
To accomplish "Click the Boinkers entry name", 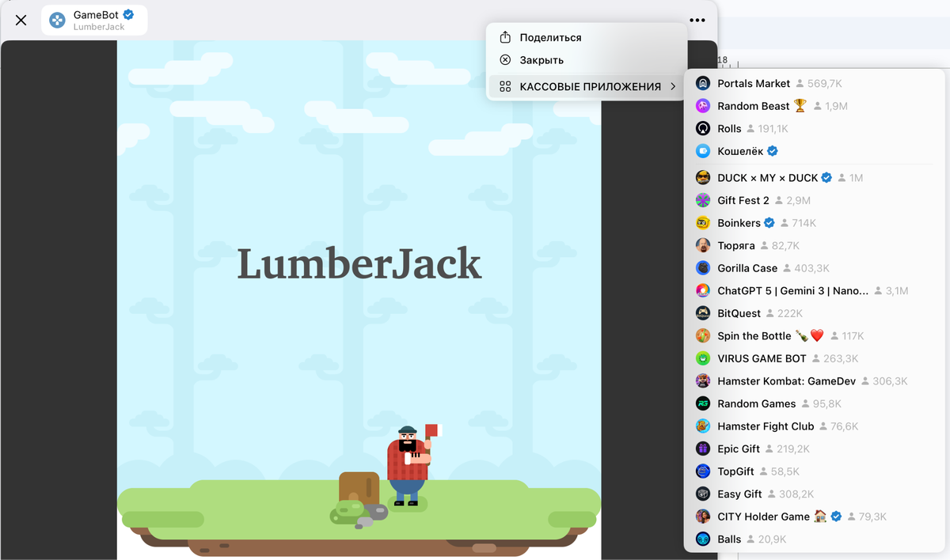I will click(x=739, y=223).
